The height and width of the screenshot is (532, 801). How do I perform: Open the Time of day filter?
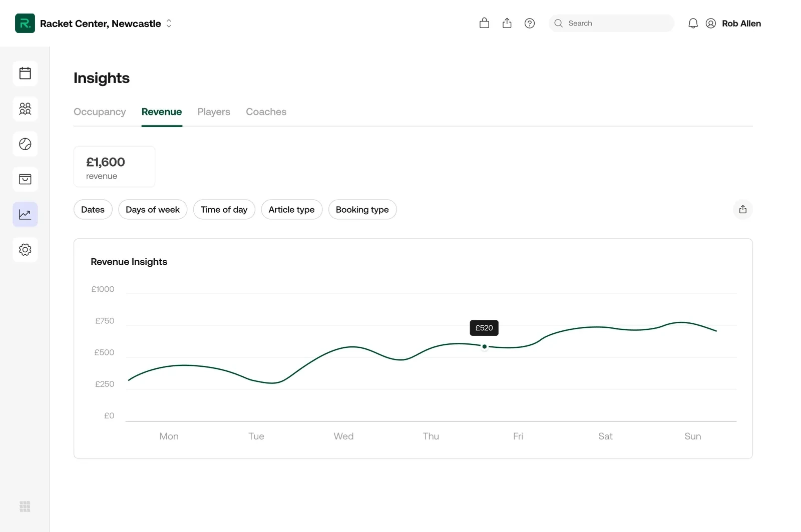point(224,210)
